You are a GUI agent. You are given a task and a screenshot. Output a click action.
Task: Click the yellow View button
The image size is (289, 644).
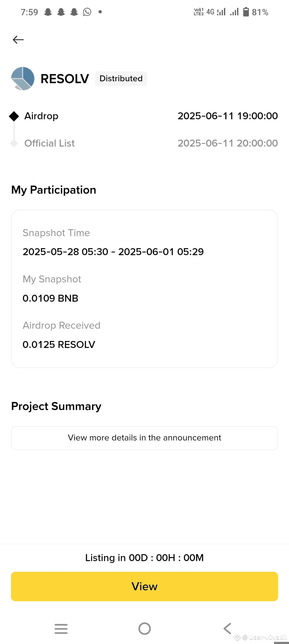pyautogui.click(x=144, y=586)
